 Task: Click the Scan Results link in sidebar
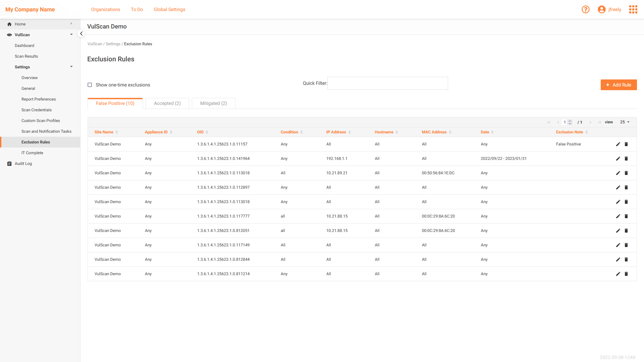click(26, 56)
